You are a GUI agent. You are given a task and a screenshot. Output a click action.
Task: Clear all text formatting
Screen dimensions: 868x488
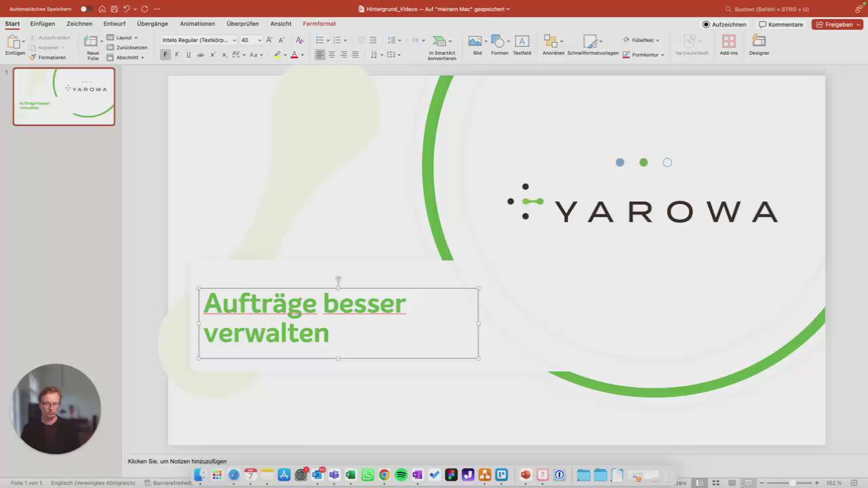point(300,40)
